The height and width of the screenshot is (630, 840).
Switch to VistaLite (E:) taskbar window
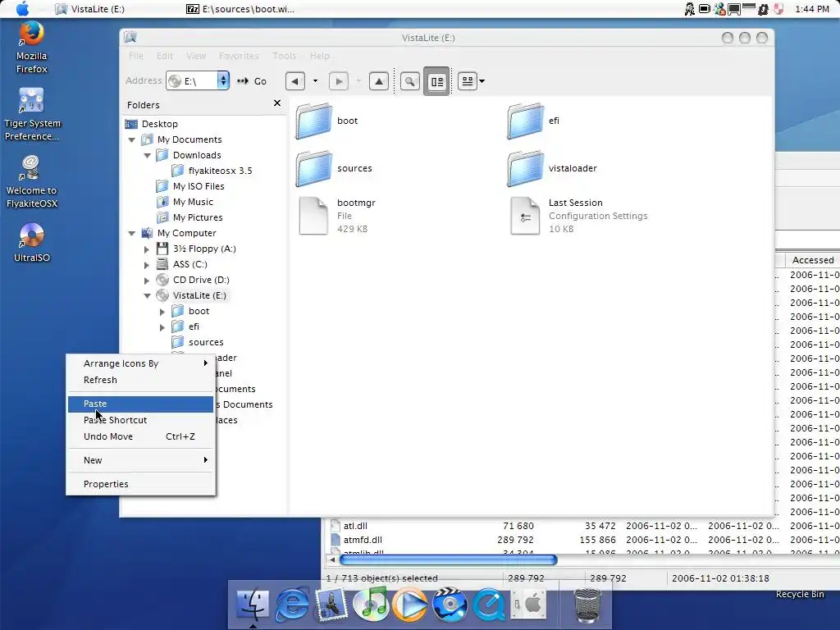click(x=90, y=9)
